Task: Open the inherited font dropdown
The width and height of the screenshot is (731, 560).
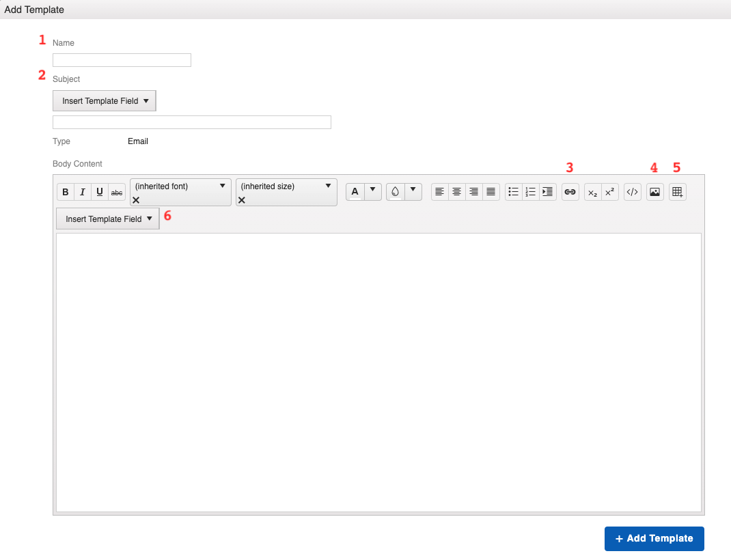Action: pyautogui.click(x=180, y=186)
